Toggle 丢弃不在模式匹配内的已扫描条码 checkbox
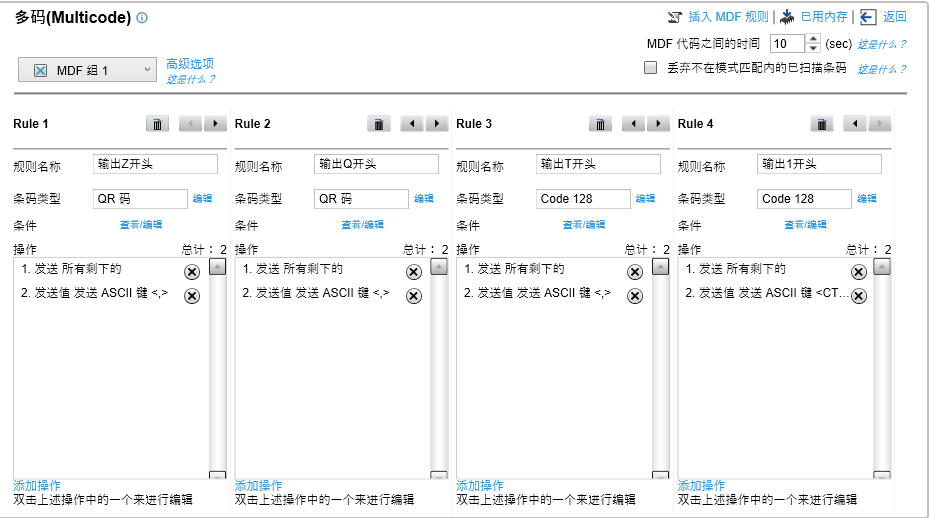 tap(651, 69)
